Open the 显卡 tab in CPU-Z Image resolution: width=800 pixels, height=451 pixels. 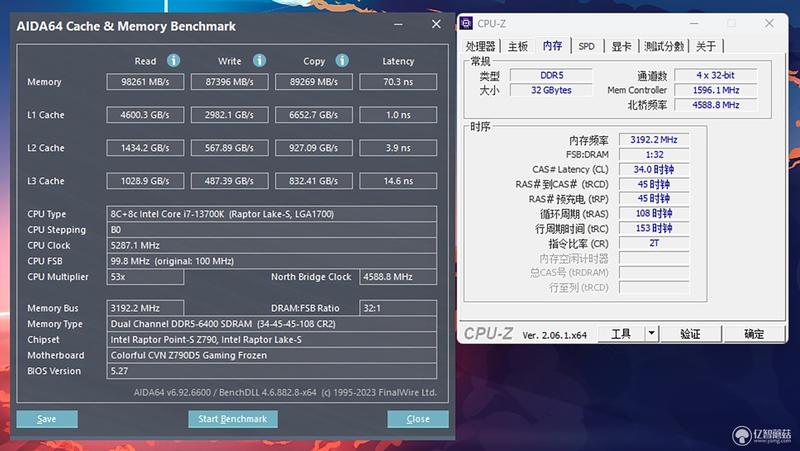[621, 46]
